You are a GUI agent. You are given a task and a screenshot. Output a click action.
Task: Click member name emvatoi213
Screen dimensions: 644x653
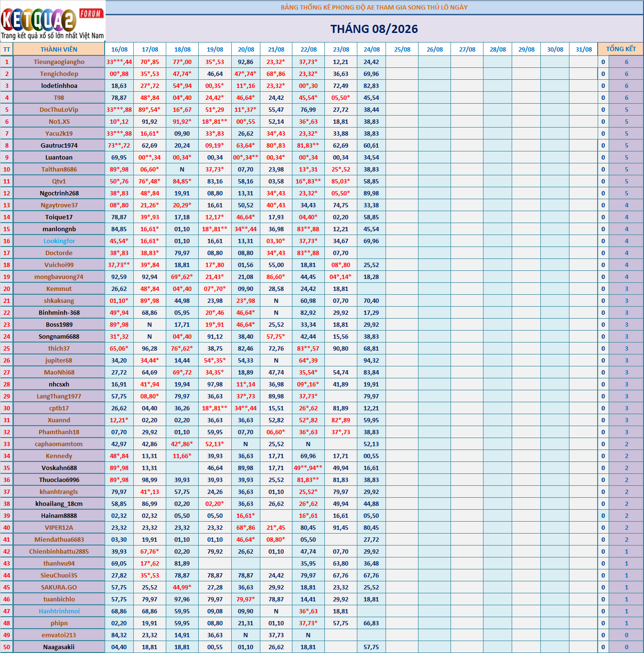click(x=59, y=635)
